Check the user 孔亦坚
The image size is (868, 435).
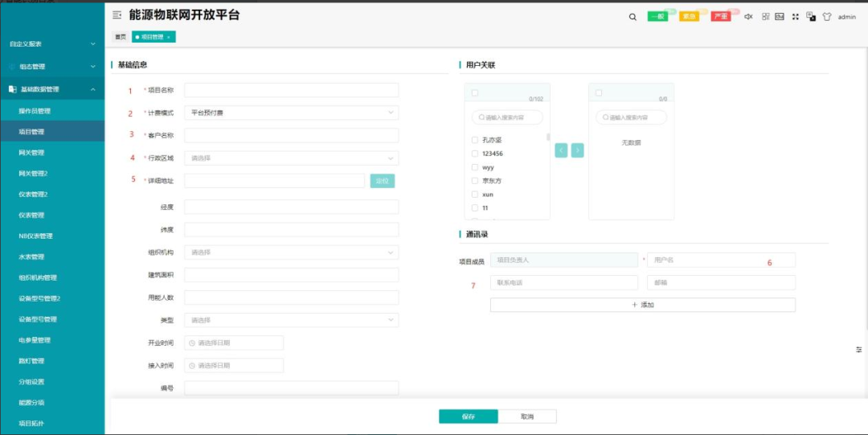[x=475, y=140]
